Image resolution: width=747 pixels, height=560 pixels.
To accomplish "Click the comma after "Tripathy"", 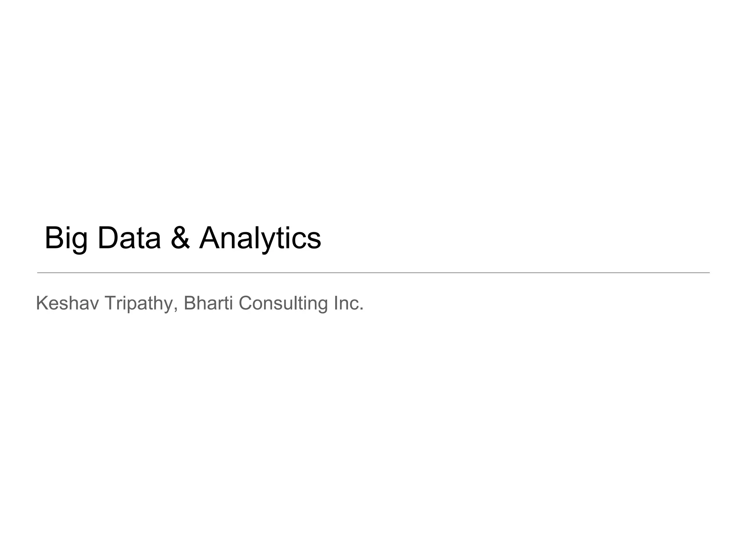I will (176, 310).
